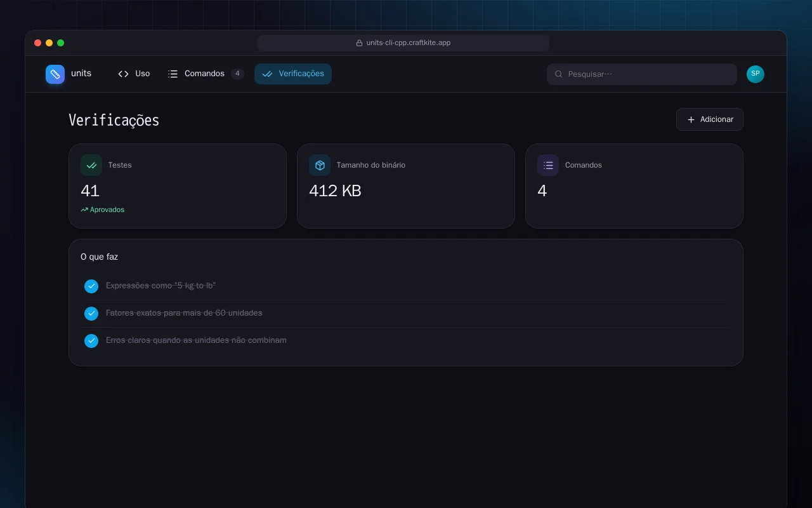The width and height of the screenshot is (812, 508).
Task: Minimize the window with the yellow button
Action: [x=49, y=43]
